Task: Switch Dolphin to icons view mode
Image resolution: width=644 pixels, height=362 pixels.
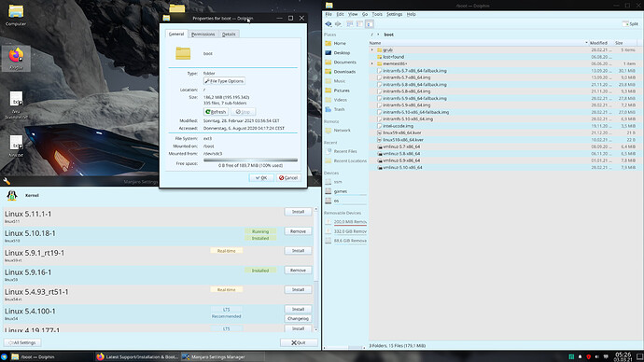Action: (x=349, y=24)
